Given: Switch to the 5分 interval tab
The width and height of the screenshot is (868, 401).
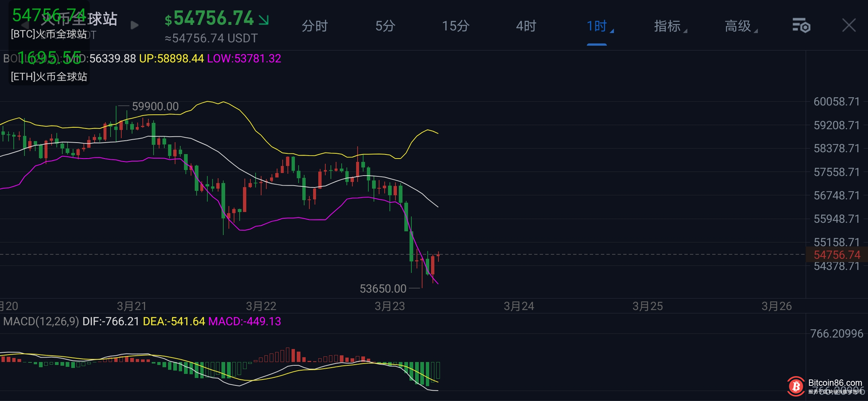Looking at the screenshot, I should tap(385, 26).
